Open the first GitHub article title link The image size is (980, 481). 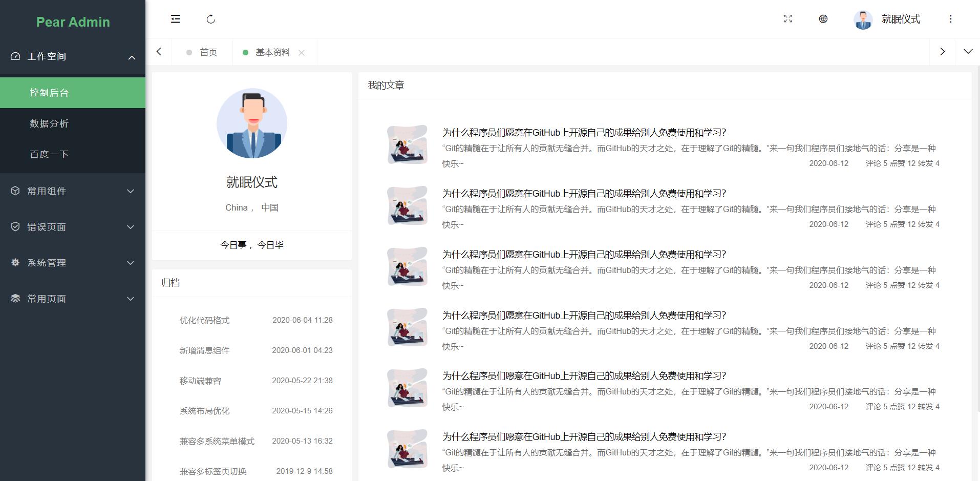coord(584,133)
